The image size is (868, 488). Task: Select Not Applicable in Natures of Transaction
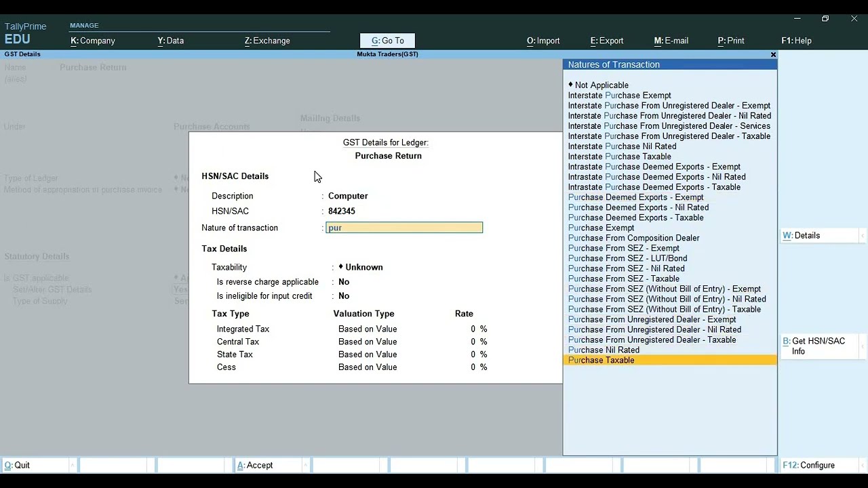tap(670, 85)
